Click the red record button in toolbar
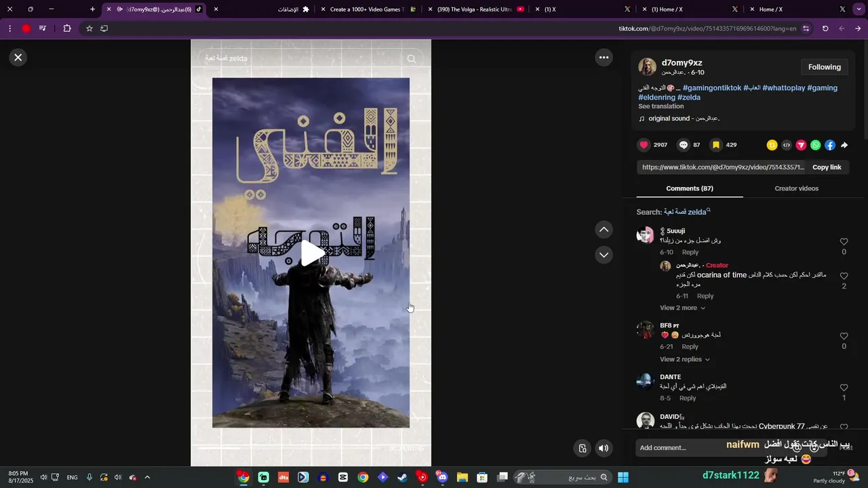Viewport: 868px width, 488px height. pos(26,28)
